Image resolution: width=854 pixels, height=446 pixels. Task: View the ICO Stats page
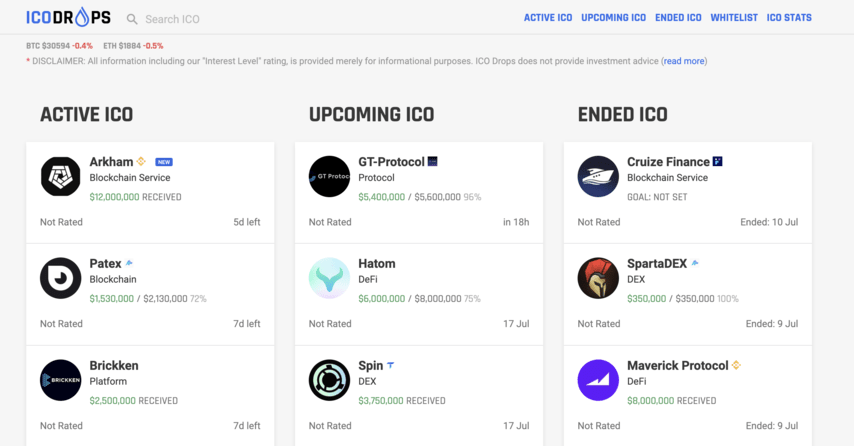click(789, 17)
